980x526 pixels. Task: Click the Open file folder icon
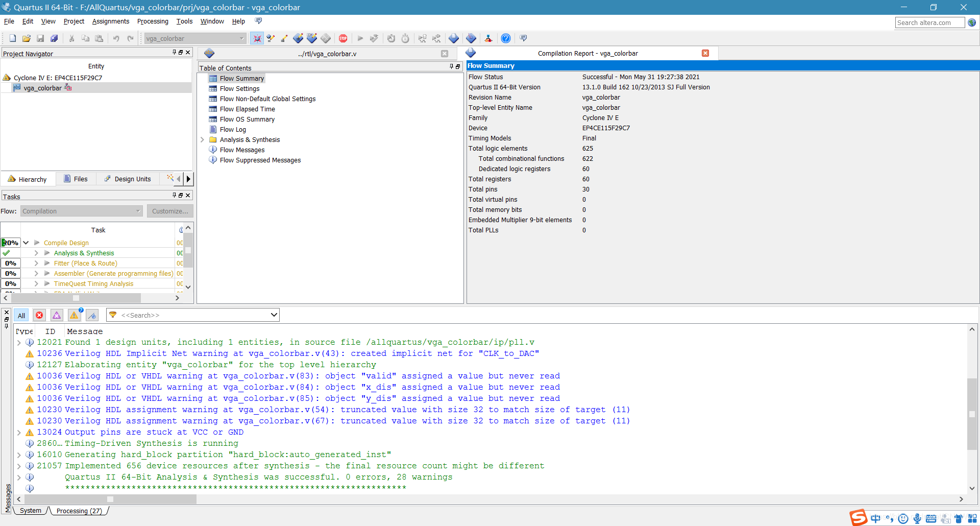click(x=27, y=38)
